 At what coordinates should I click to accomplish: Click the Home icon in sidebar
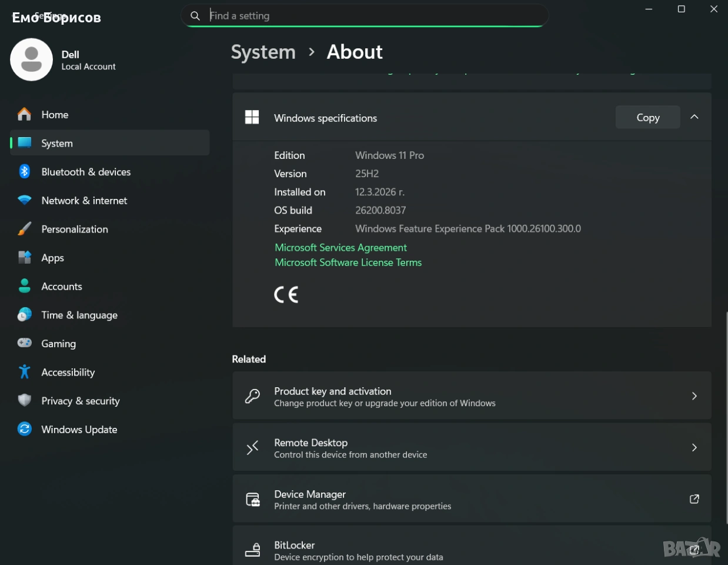coord(24,115)
